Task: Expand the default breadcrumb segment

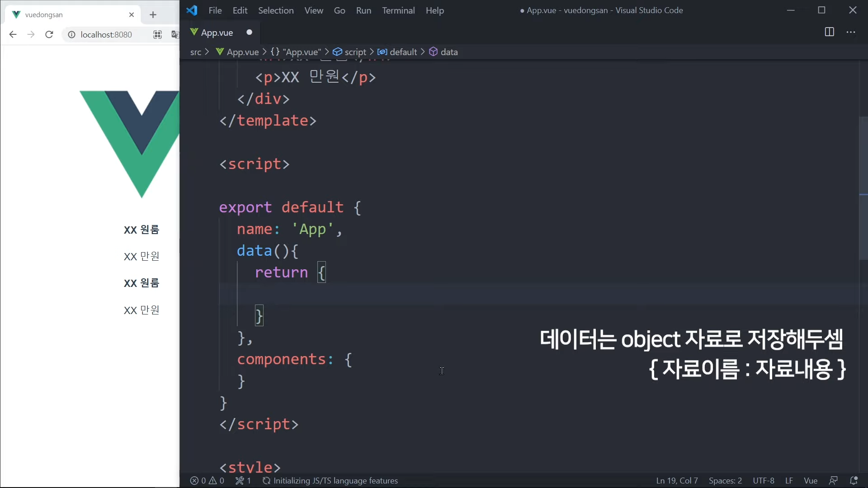Action: 403,52
